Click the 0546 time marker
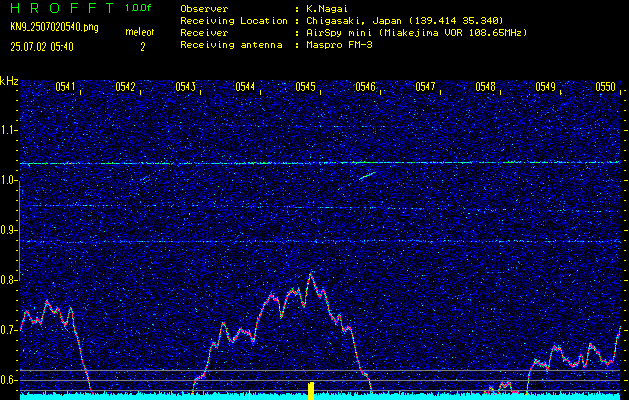This screenshot has width=629, height=400. tap(365, 87)
